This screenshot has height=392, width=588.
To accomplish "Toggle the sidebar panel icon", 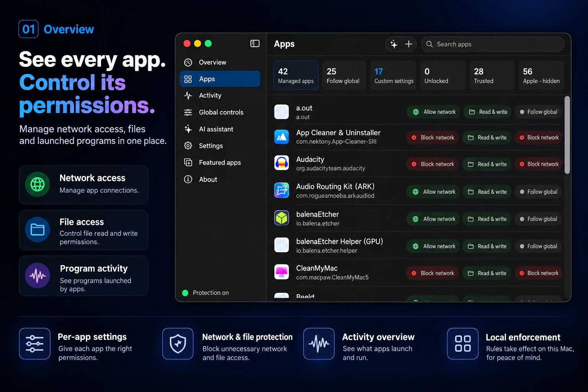I will click(255, 44).
